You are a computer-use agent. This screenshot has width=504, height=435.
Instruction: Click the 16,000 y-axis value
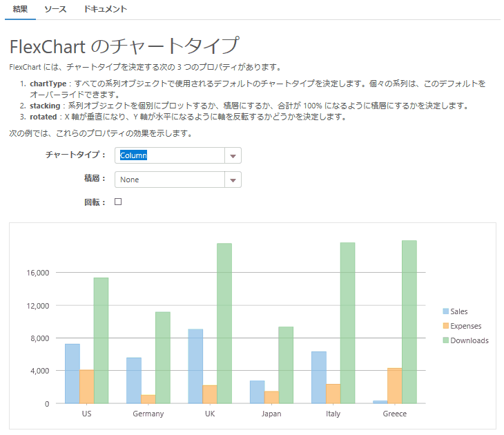(37, 273)
